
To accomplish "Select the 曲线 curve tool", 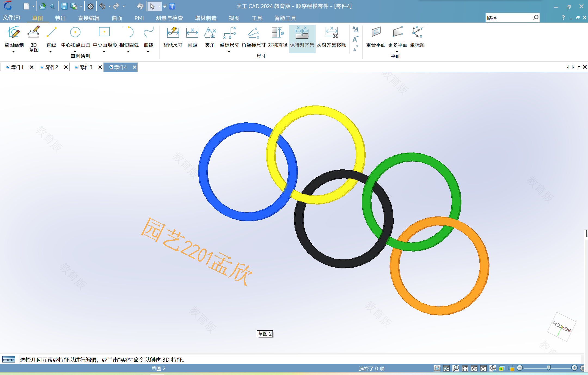I will [x=149, y=37].
